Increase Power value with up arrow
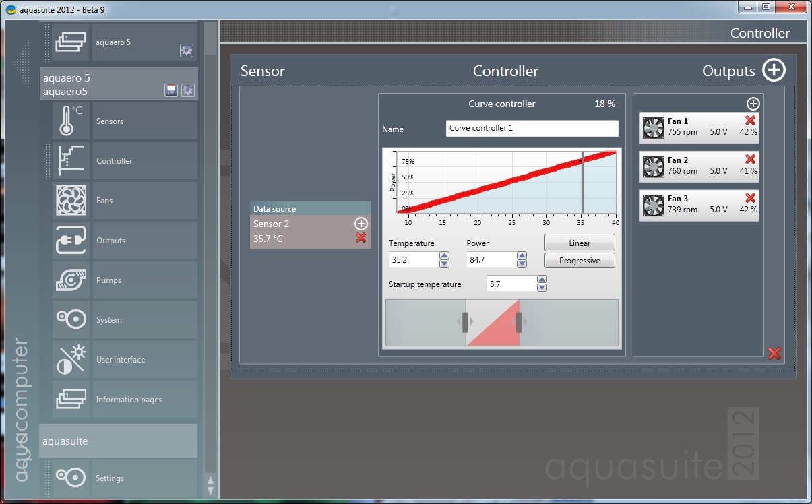812x504 pixels. click(x=522, y=256)
